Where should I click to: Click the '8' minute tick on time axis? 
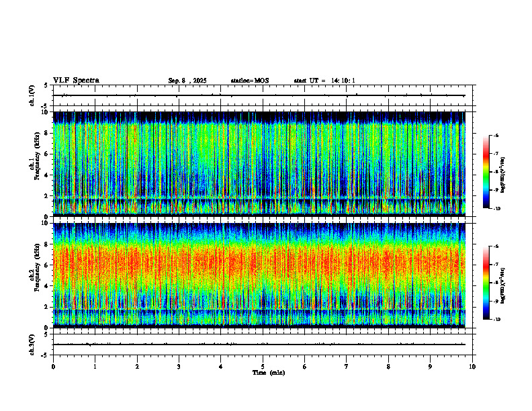388,367
